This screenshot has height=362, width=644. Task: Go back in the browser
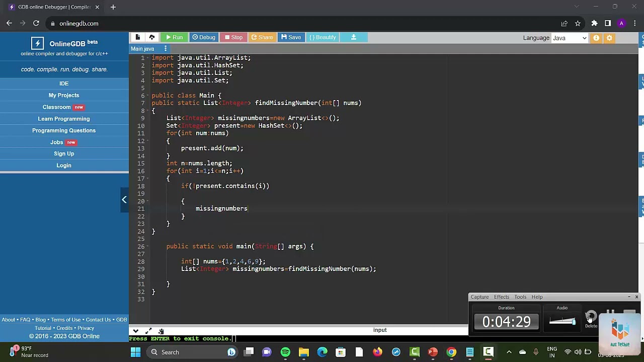9,23
